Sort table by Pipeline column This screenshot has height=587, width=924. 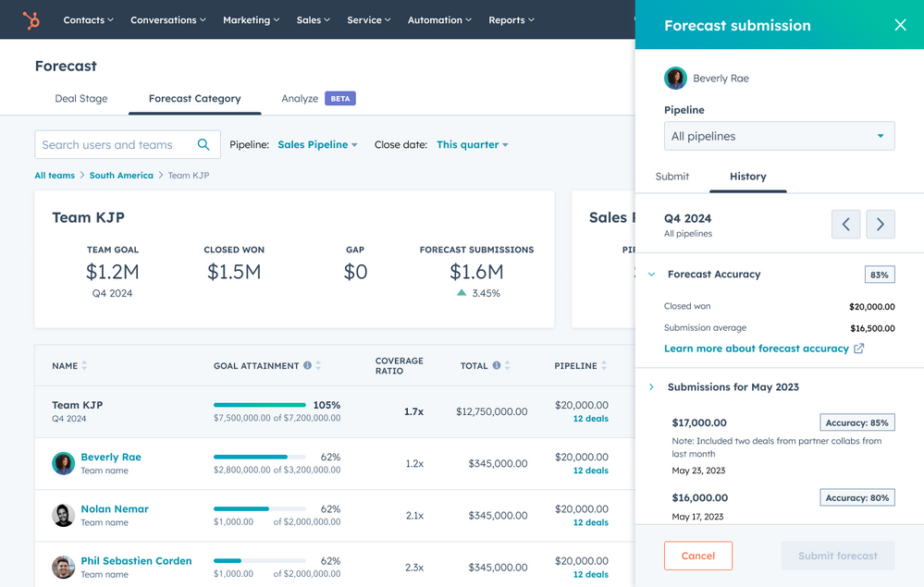coord(604,366)
